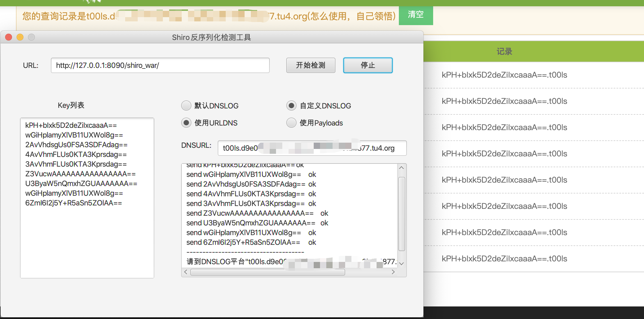The width and height of the screenshot is (644, 319).
Task: Click left arrow of horizontal log scrollbar
Action: tap(186, 272)
